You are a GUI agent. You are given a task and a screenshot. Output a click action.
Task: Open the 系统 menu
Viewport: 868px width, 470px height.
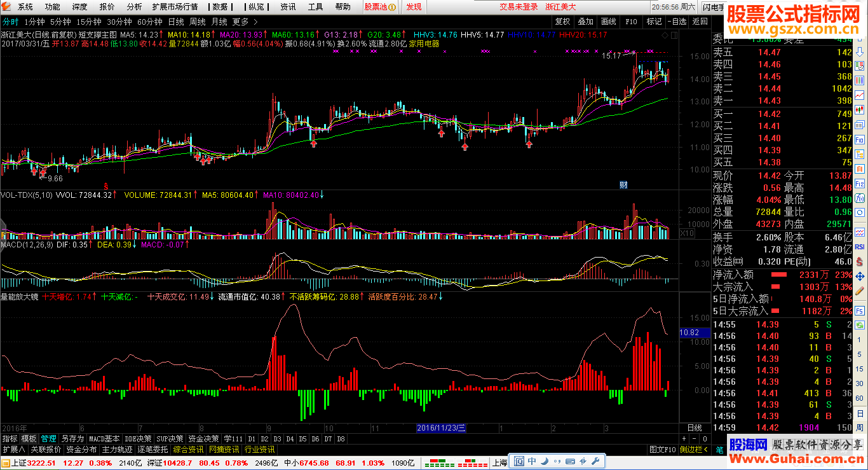coord(25,7)
